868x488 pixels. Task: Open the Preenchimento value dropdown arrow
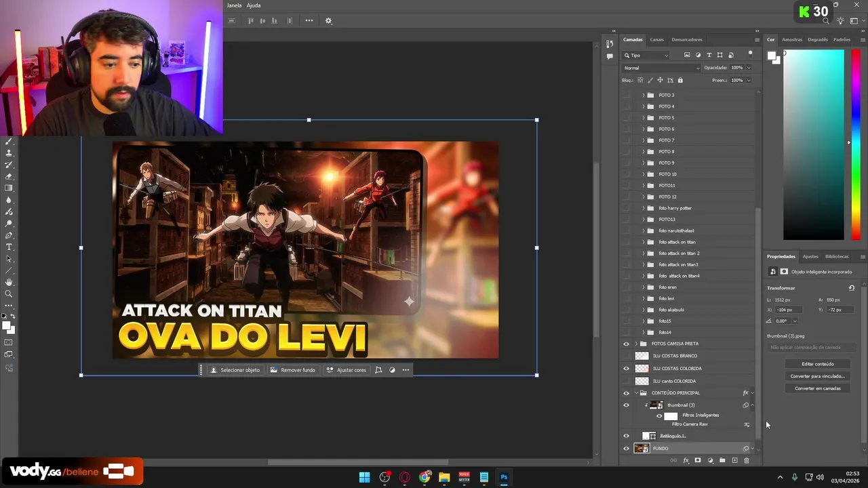pos(749,80)
